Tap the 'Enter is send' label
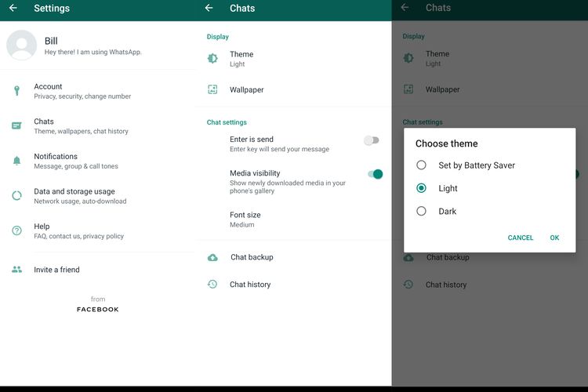588x392 pixels. coord(251,140)
